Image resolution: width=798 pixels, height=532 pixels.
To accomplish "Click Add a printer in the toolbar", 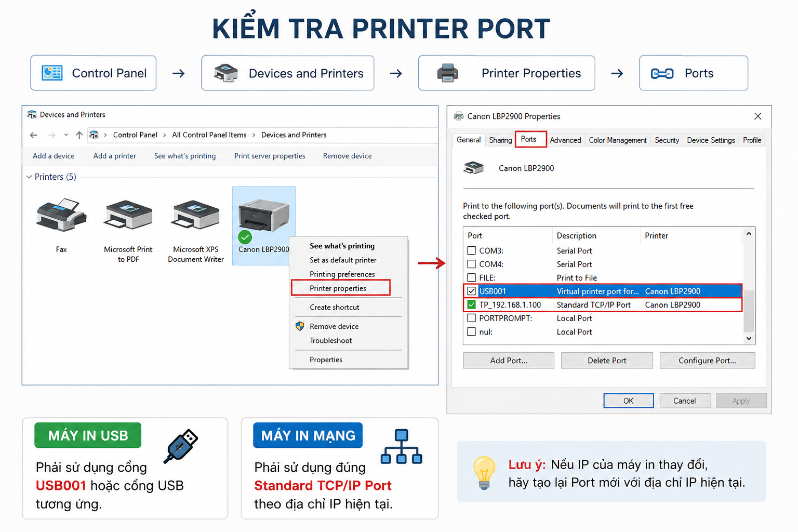I will pyautogui.click(x=115, y=156).
